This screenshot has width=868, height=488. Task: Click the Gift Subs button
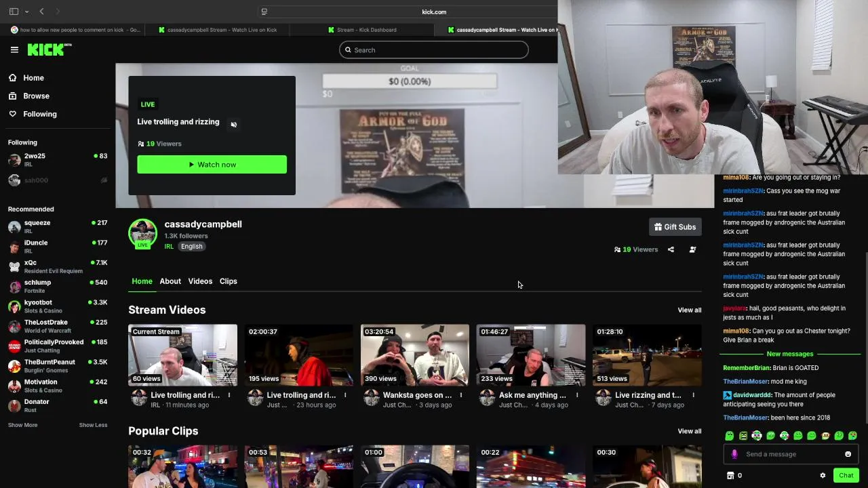(675, 227)
